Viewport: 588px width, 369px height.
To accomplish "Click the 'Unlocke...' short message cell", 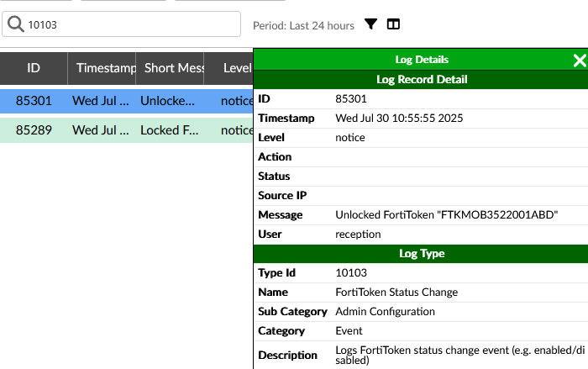I will point(169,101).
